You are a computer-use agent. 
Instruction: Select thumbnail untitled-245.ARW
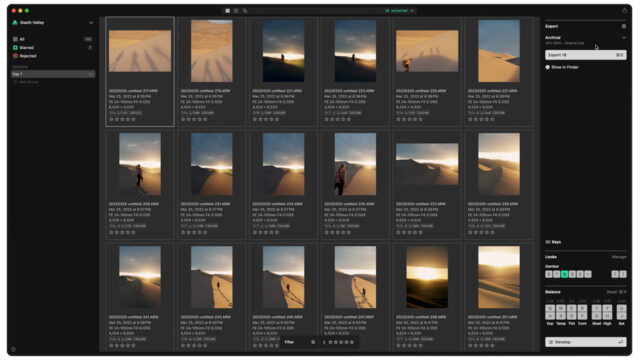[x=283, y=277]
